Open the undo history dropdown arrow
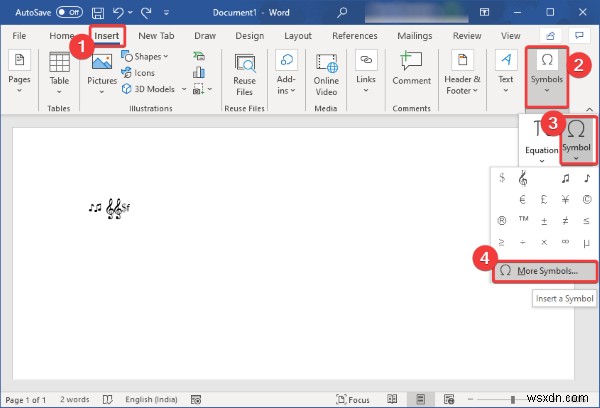The height and width of the screenshot is (408, 600). tap(130, 13)
